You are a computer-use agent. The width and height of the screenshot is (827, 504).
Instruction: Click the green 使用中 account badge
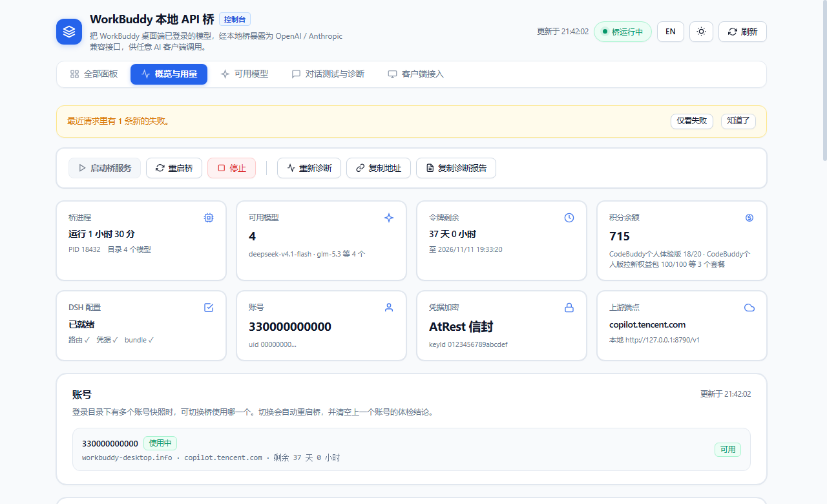tap(160, 443)
